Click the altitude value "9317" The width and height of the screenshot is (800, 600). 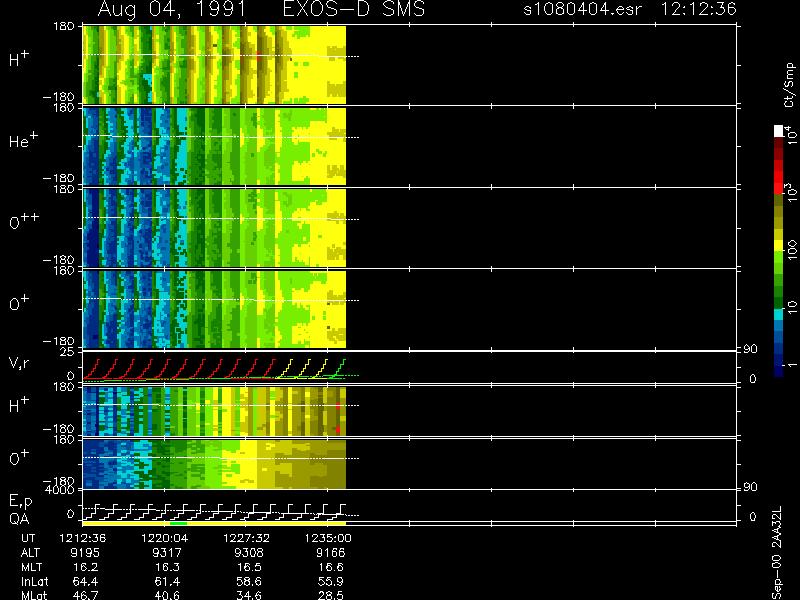(167, 553)
